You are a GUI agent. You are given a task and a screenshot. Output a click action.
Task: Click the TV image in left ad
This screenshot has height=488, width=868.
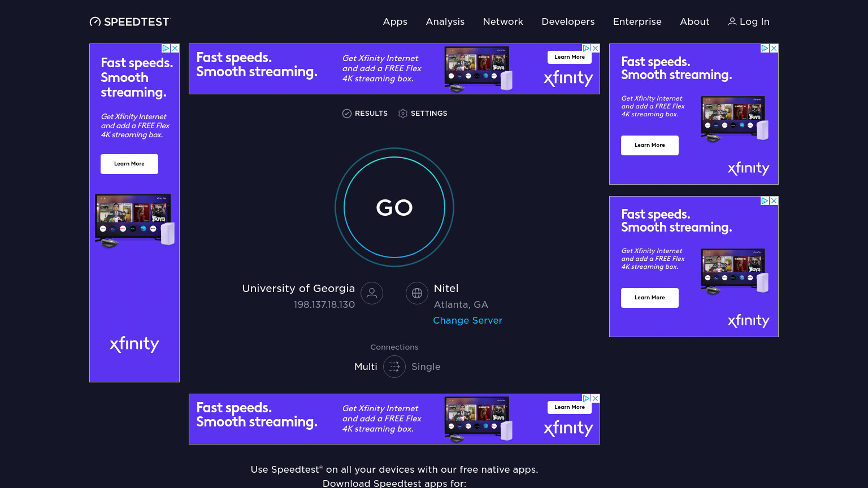134,221
